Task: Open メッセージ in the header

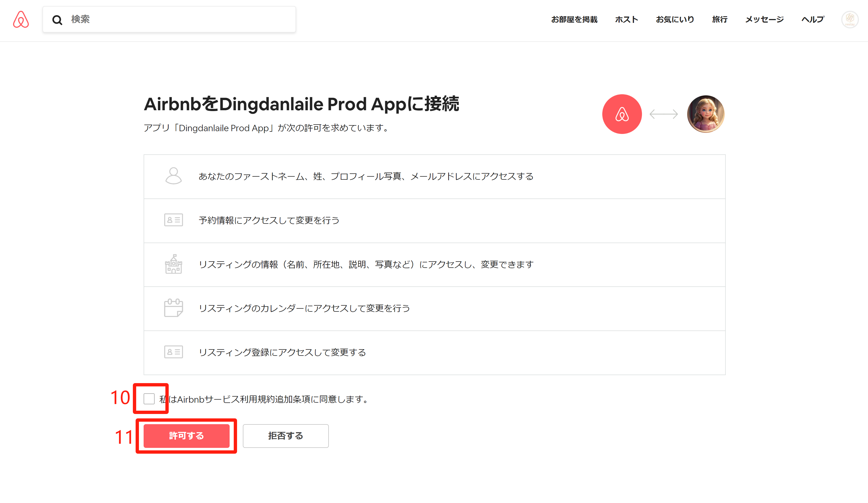Action: coord(764,20)
